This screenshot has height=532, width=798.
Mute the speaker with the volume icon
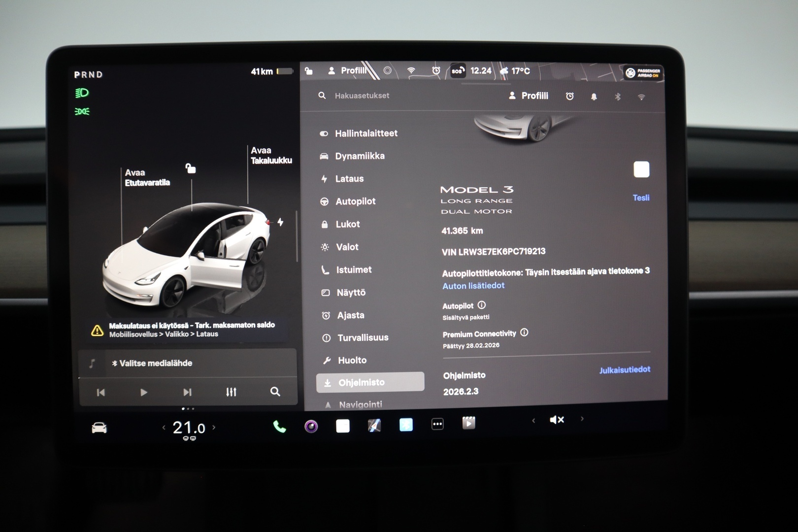[x=557, y=420]
